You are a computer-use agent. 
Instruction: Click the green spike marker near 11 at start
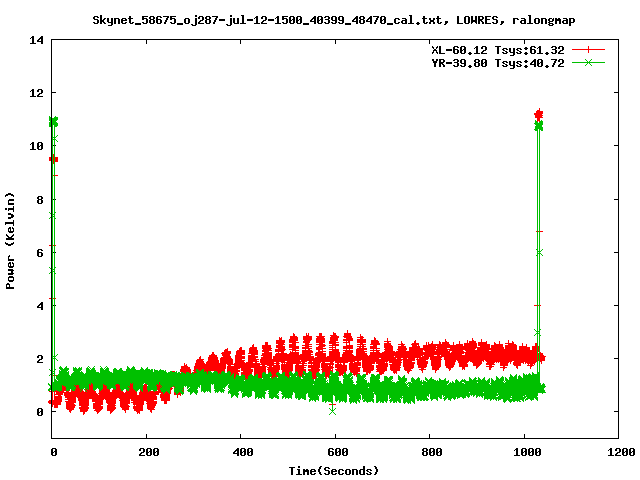(x=53, y=122)
